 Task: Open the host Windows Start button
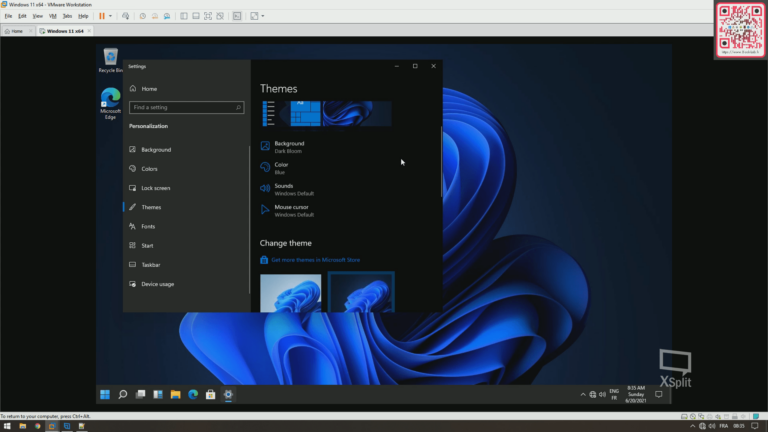[x=7, y=426]
